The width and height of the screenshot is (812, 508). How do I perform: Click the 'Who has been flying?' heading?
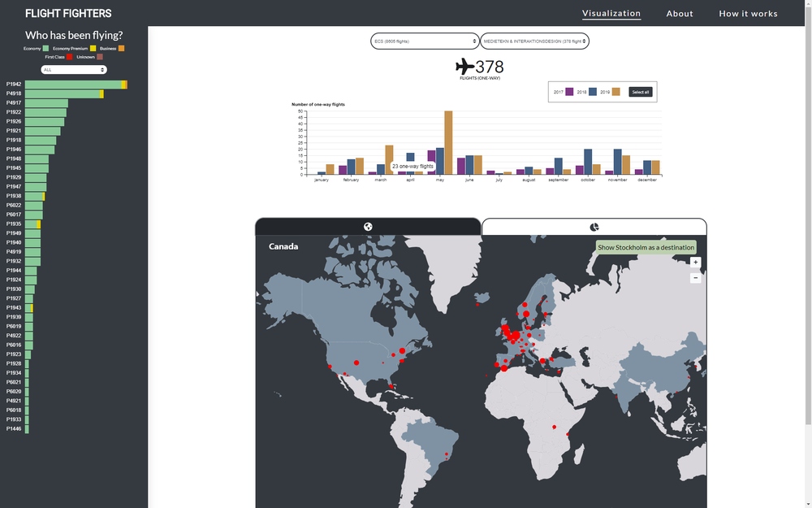pyautogui.click(x=74, y=35)
